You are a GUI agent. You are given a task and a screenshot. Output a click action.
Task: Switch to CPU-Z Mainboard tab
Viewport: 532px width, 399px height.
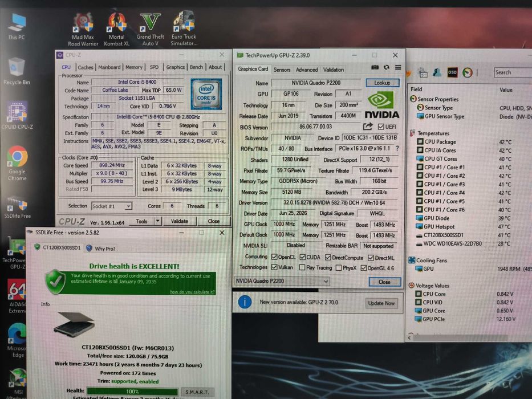109,67
